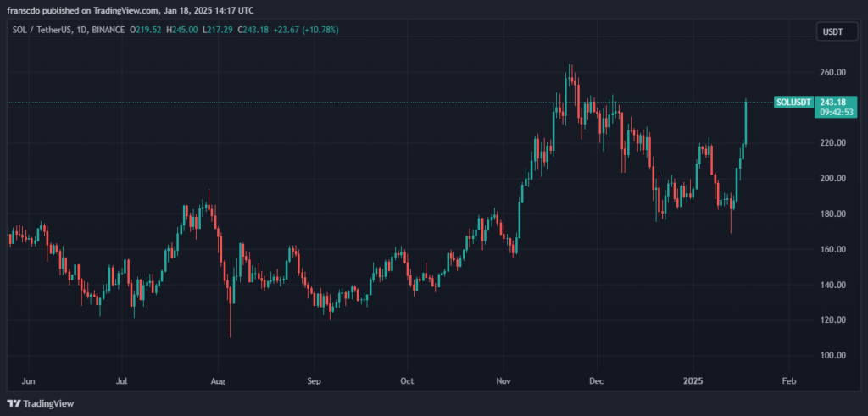The width and height of the screenshot is (868, 416).
Task: Click the 260.00 price axis label
Action: point(832,72)
